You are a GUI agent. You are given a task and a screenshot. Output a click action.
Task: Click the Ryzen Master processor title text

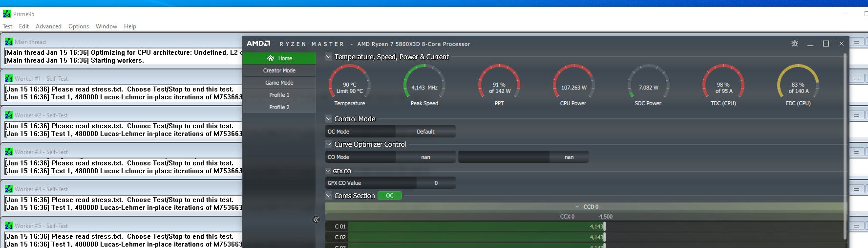(413, 44)
